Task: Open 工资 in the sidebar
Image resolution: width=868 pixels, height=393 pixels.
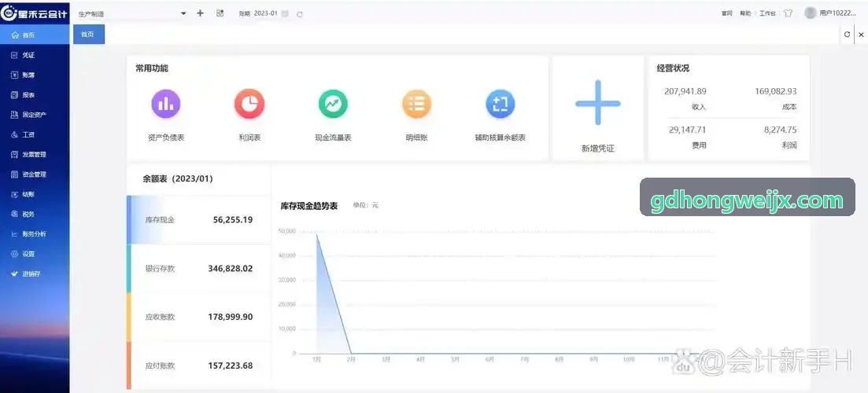Action: pos(35,135)
